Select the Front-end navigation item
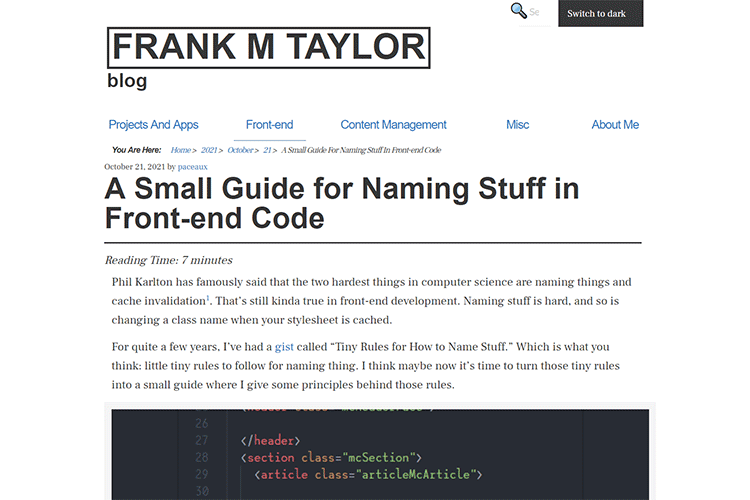 [x=269, y=125]
